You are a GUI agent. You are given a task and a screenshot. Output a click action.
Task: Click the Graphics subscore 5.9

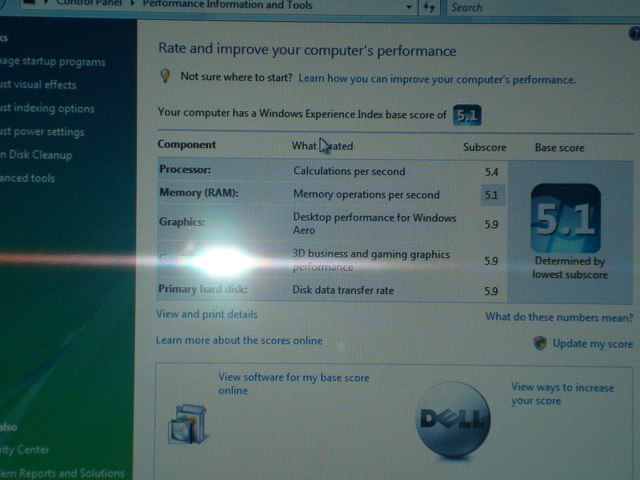point(491,224)
